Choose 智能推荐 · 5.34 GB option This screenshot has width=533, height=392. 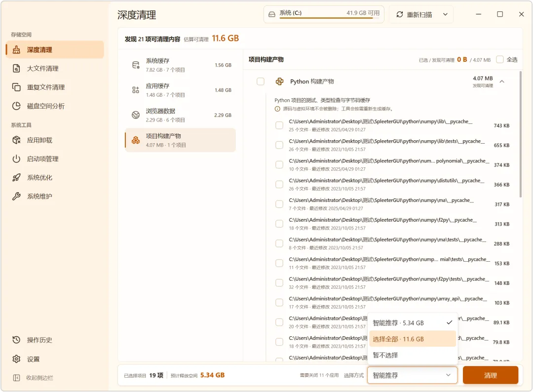412,323
